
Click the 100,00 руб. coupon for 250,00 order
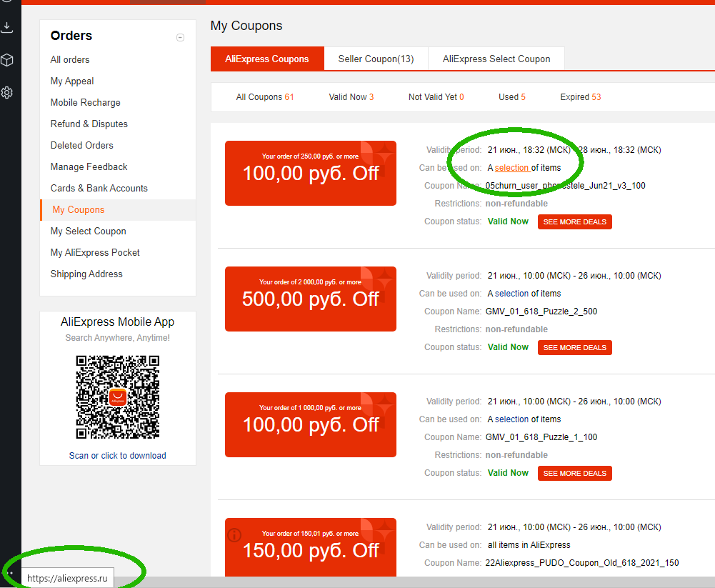[x=311, y=174]
